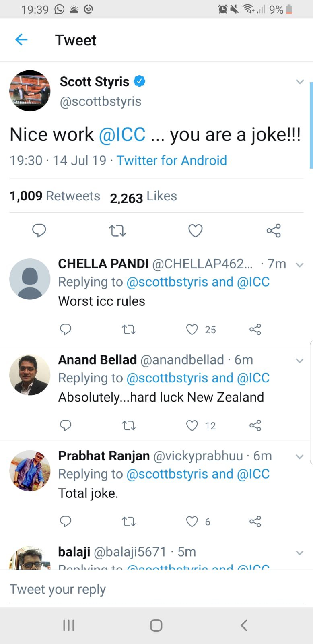The width and height of the screenshot is (313, 644).
Task: Retweet Prabhat Ranjan's Total joke reply
Action: pos(129,522)
